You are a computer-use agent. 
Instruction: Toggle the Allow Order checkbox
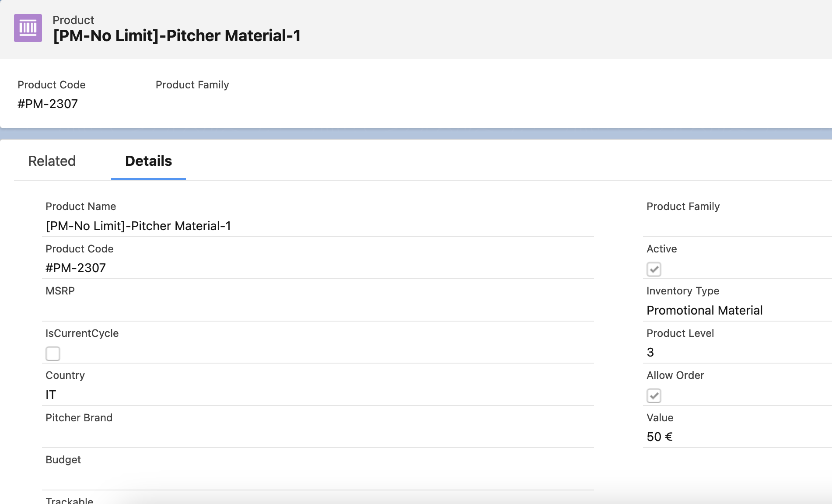[x=654, y=395]
